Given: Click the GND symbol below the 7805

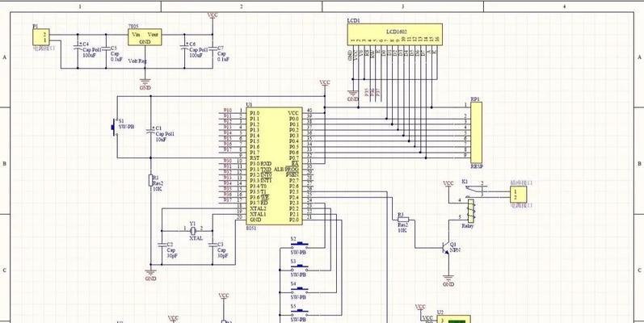Looking at the screenshot, I should (145, 84).
